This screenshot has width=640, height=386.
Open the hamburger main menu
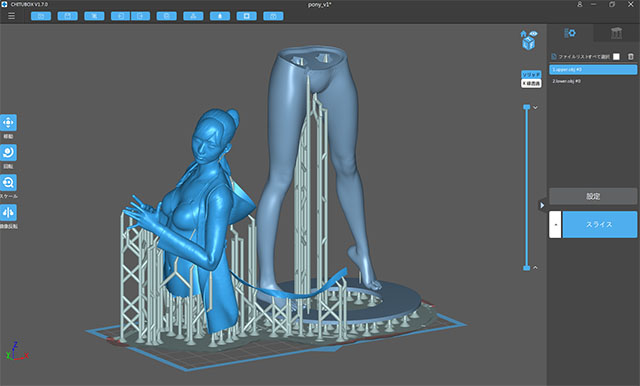pyautogui.click(x=11, y=16)
